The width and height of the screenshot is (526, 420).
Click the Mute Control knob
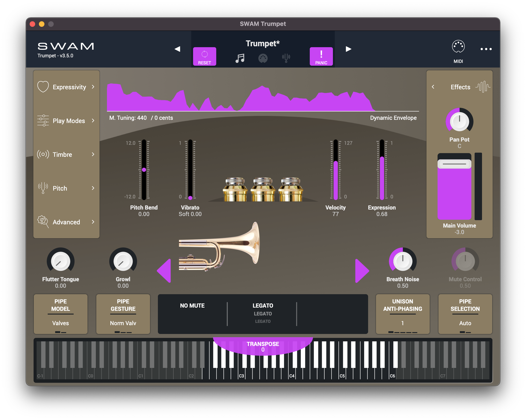coord(465,261)
